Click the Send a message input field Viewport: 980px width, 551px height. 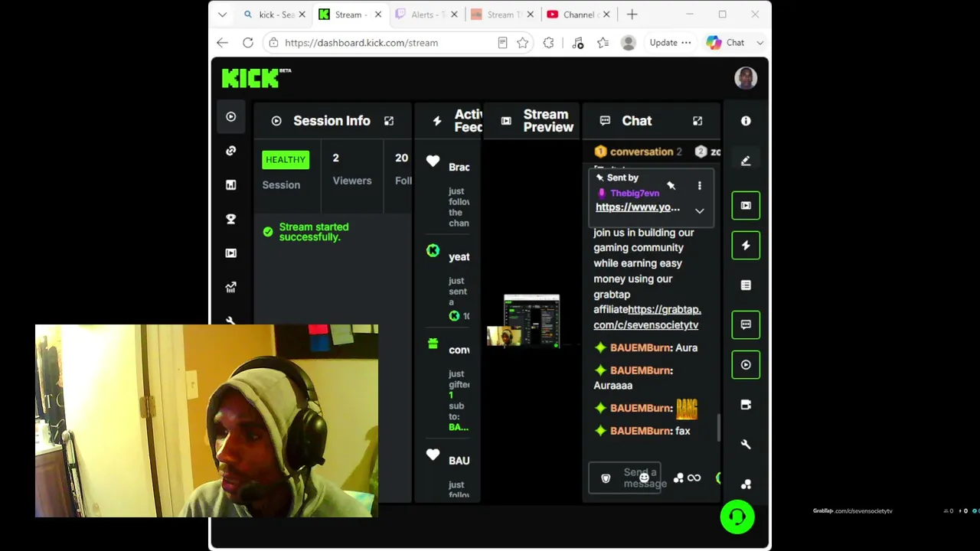coord(624,478)
